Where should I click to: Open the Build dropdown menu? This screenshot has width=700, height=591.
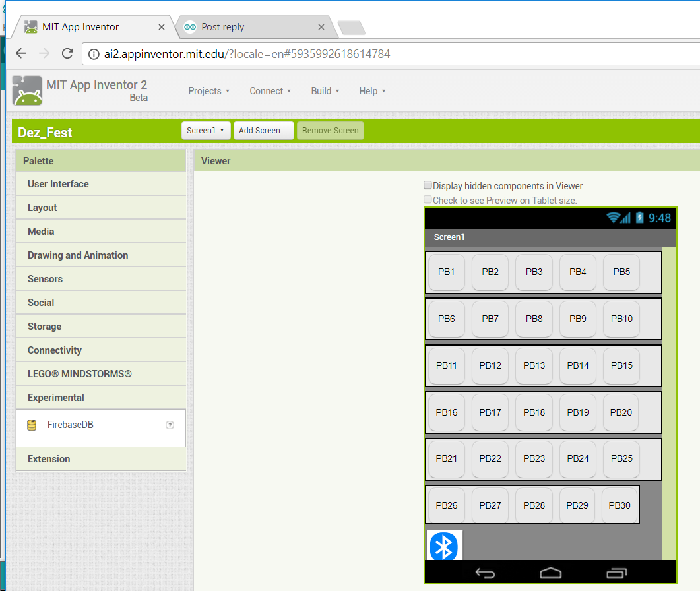tap(325, 91)
